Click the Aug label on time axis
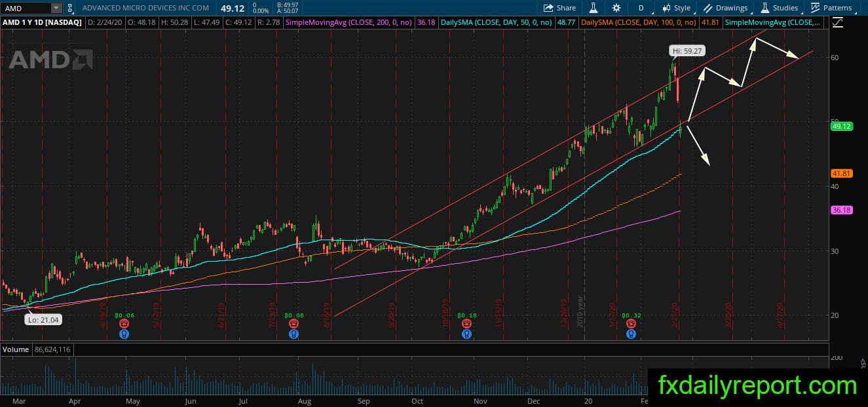868x407 pixels. coord(304,401)
